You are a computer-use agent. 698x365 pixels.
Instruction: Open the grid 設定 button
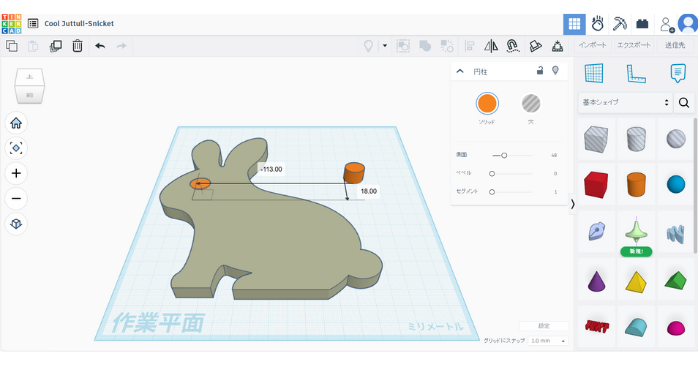tap(544, 326)
